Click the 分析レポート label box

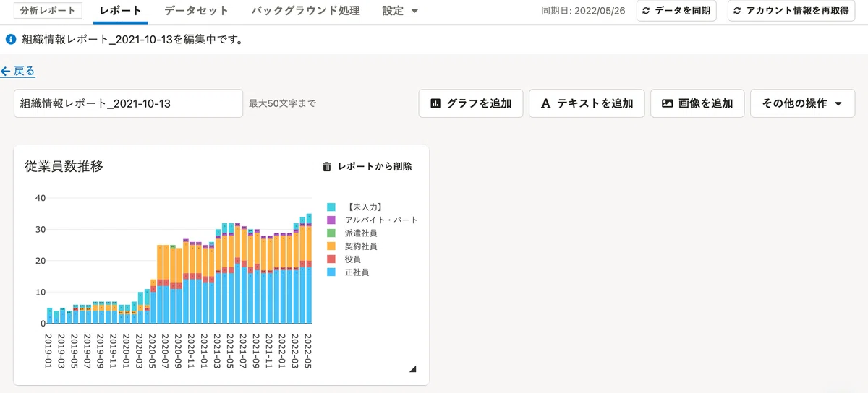point(48,11)
